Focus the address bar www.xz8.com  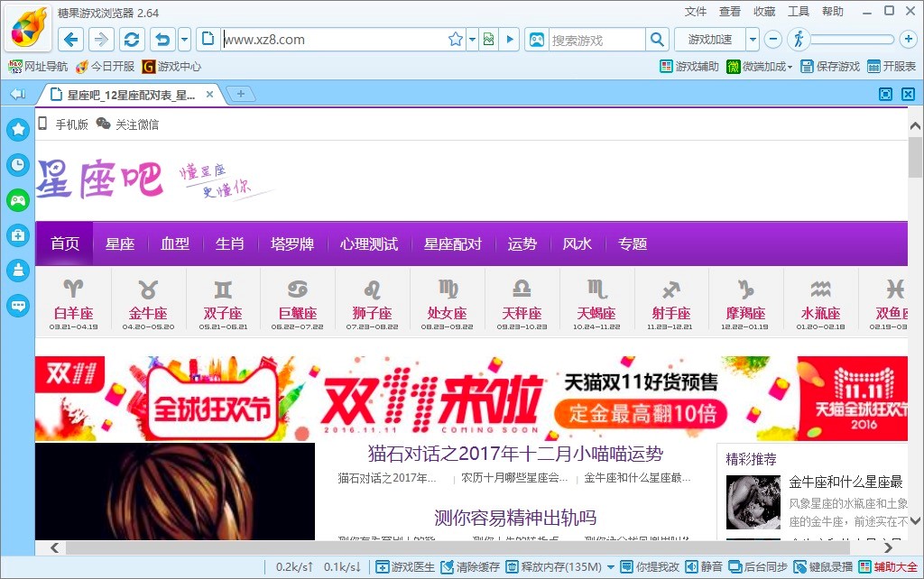[333, 40]
